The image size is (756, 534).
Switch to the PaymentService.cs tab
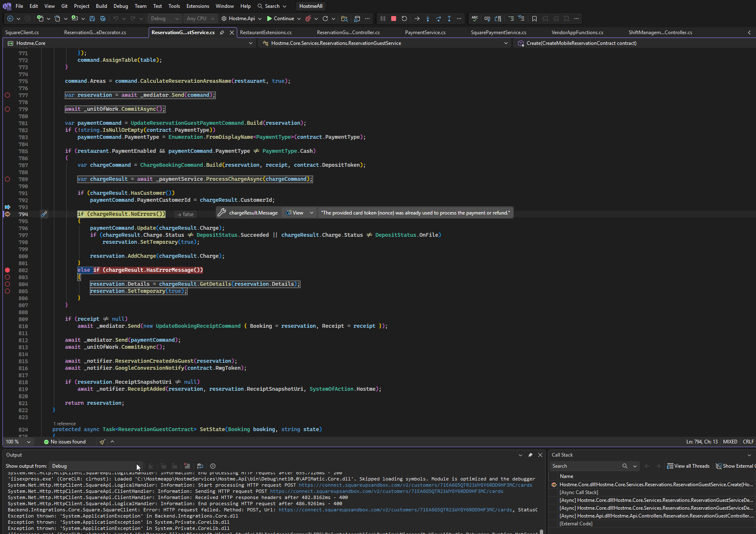(425, 33)
